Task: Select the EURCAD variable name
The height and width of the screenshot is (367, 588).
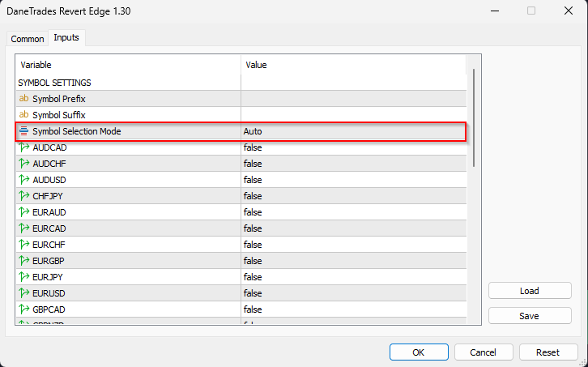Action: pos(49,228)
